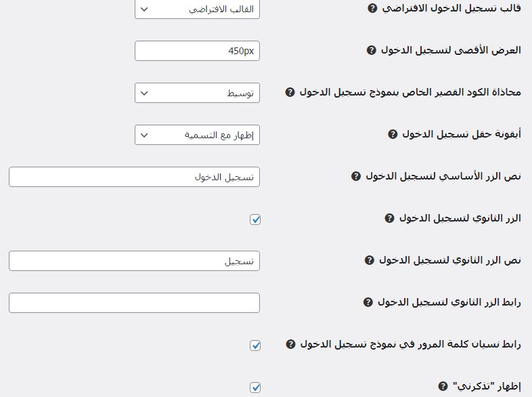
Task: Open the إظهار مع التسمية icons dropdown
Action: point(197,135)
